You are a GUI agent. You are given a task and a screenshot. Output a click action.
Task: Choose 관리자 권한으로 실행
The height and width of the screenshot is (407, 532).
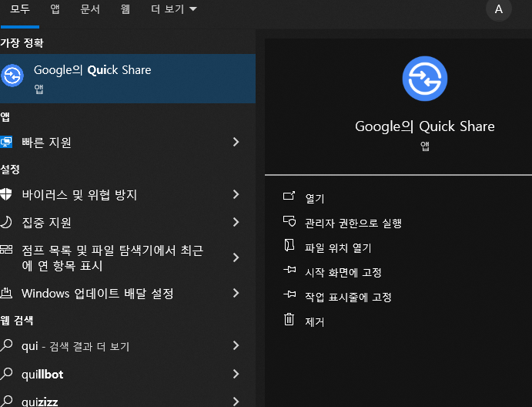pos(353,224)
